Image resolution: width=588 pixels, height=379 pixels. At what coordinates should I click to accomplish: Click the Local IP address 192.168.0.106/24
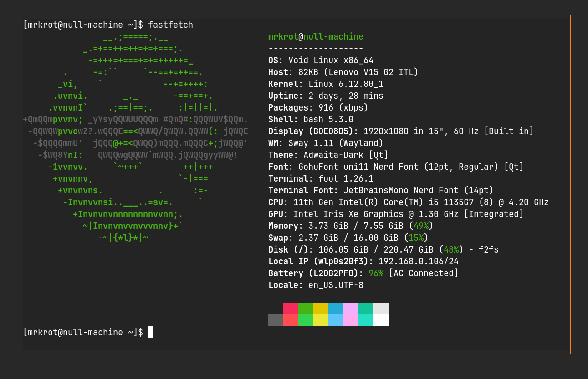[419, 262]
